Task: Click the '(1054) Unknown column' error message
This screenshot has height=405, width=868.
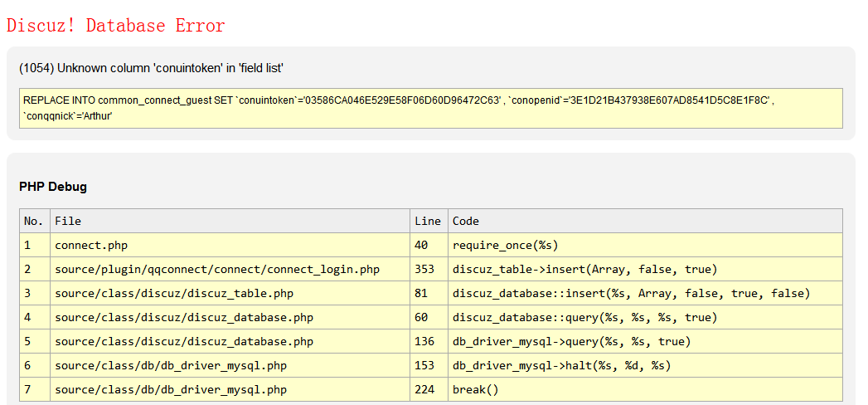Action: click(x=151, y=68)
